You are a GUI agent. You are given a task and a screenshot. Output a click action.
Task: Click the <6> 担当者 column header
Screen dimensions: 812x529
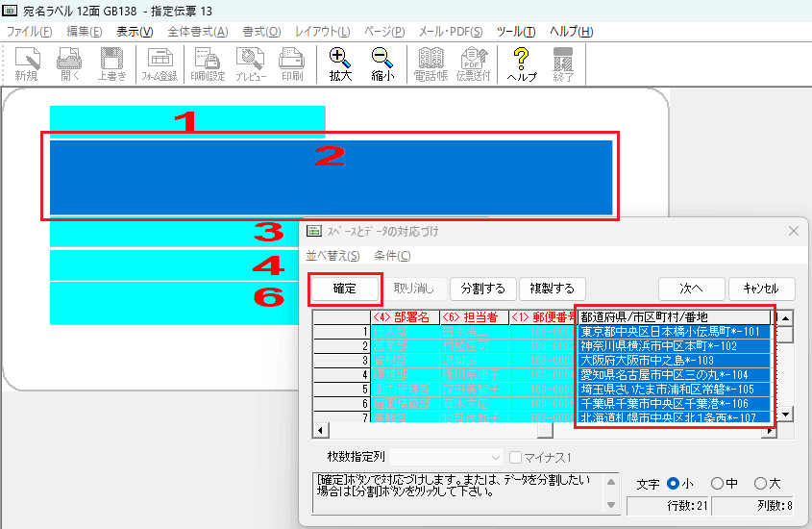click(x=474, y=317)
